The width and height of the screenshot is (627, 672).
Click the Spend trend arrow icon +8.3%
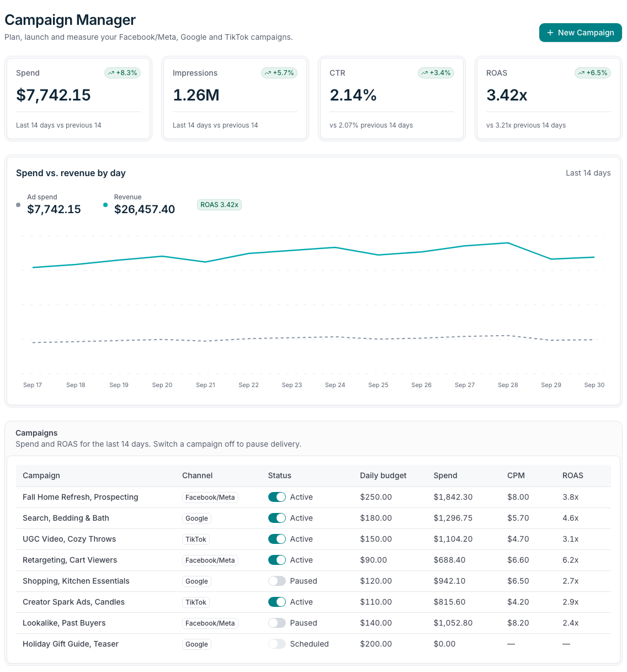pos(111,73)
